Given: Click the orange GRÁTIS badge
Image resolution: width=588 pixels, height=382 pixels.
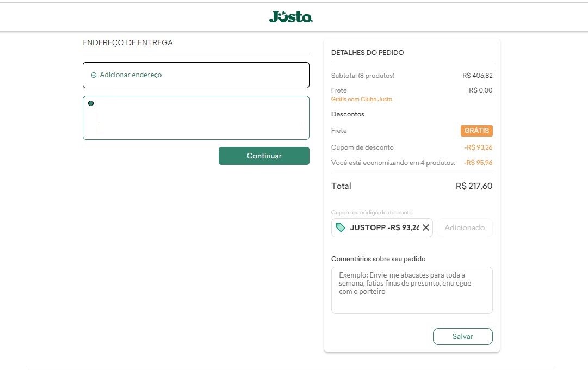Looking at the screenshot, I should tap(476, 131).
